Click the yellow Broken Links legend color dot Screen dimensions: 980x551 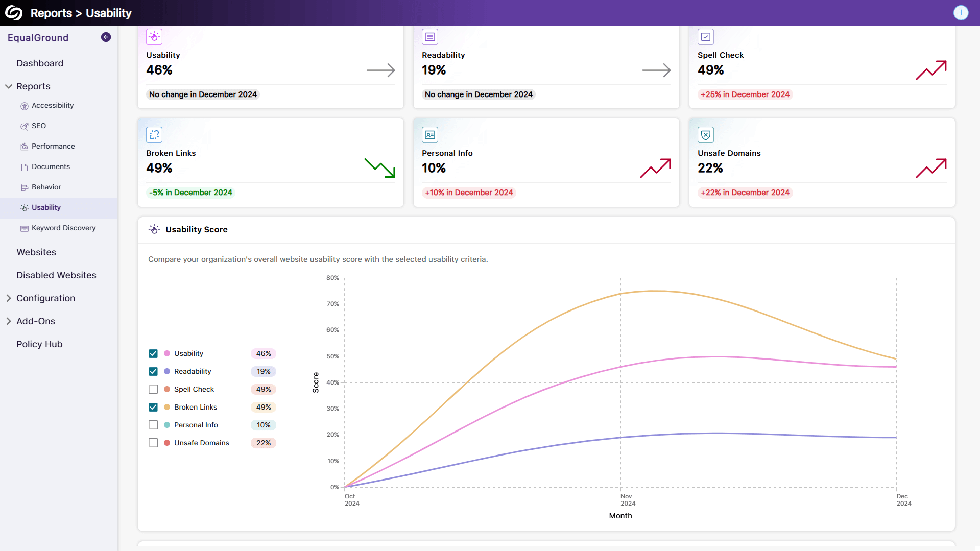(167, 407)
